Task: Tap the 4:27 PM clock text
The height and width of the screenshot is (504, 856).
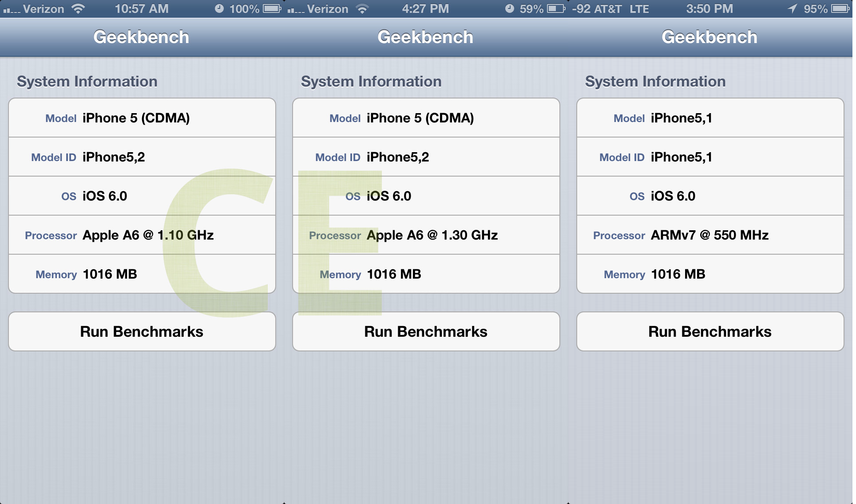Action: pyautogui.click(x=425, y=9)
